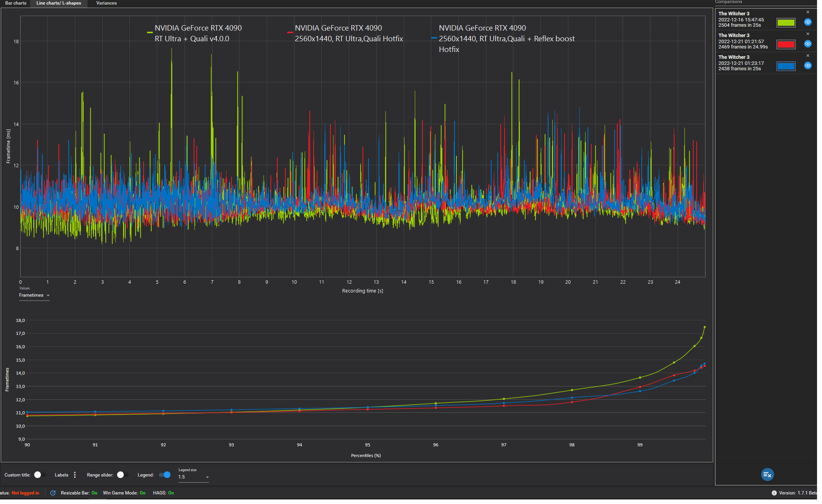Expand the Frametimes values dropdown

click(x=34, y=296)
